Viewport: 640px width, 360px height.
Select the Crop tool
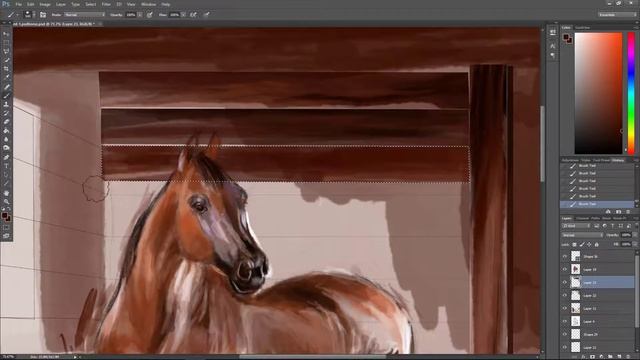click(6, 69)
